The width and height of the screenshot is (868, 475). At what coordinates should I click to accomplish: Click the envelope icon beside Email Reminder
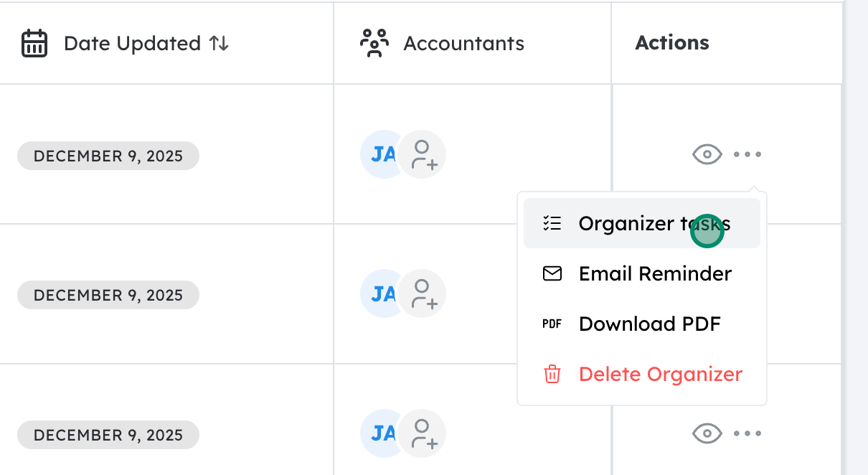point(552,273)
